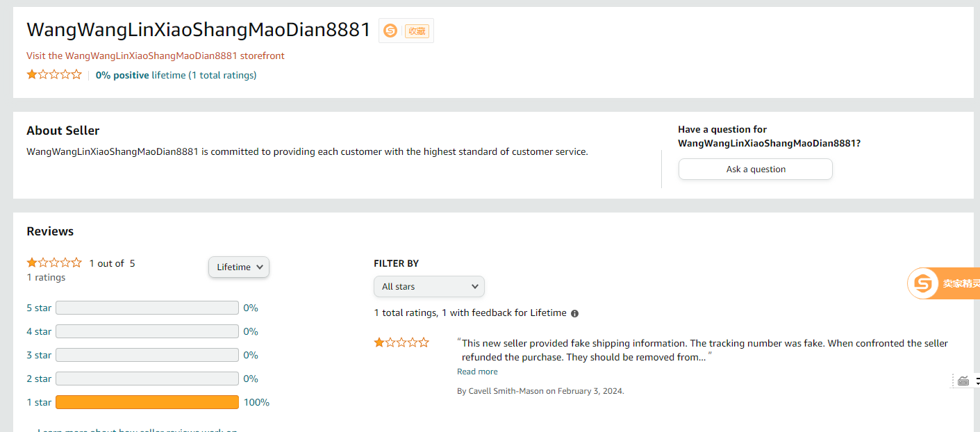Open '0% positive lifetime (1 total ratings)' link
980x432 pixels.
click(x=176, y=75)
